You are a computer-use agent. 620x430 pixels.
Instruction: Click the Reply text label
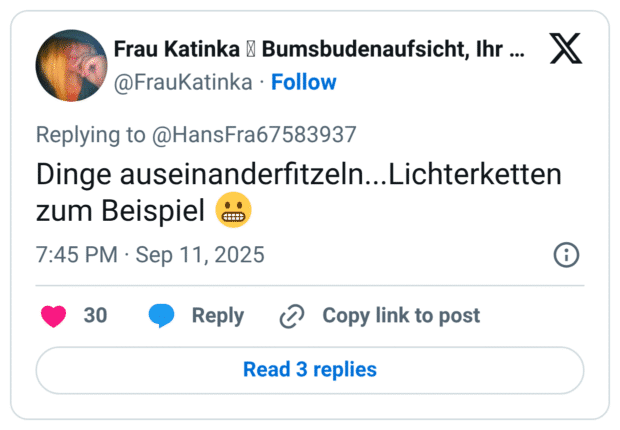tap(218, 316)
